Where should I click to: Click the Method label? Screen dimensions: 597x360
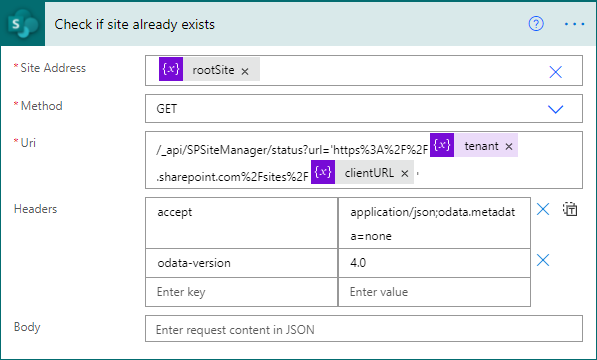(x=42, y=106)
